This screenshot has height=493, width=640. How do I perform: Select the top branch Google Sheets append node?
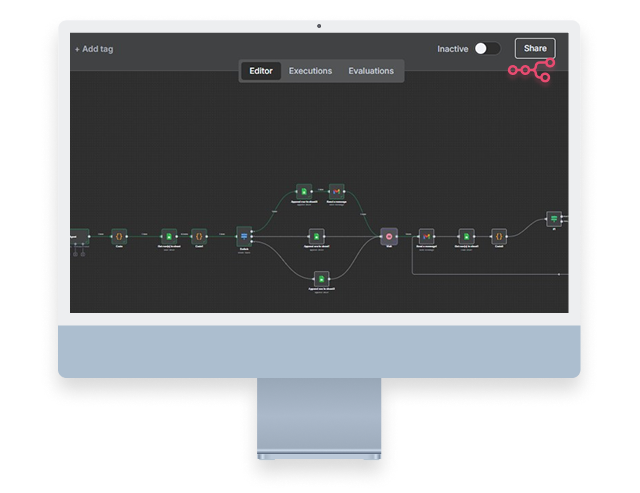[x=306, y=189]
